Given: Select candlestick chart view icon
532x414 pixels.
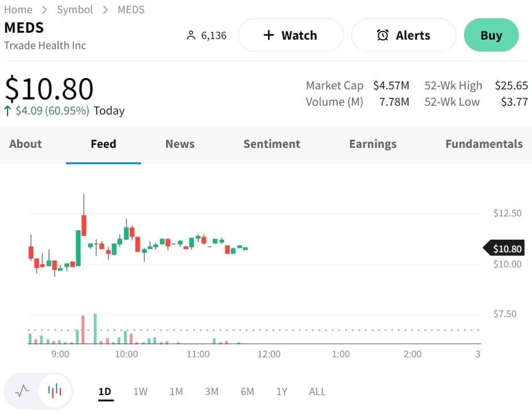Looking at the screenshot, I should pyautogui.click(x=55, y=391).
